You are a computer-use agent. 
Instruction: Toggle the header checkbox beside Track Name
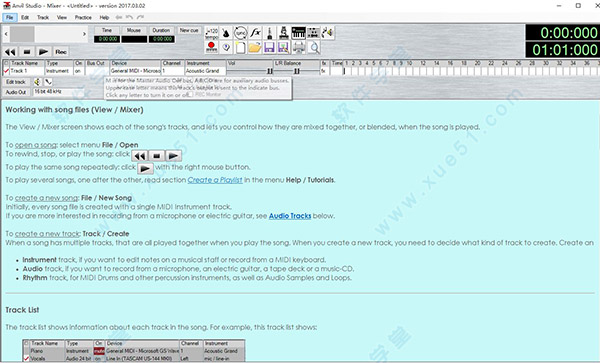[x=6, y=63]
